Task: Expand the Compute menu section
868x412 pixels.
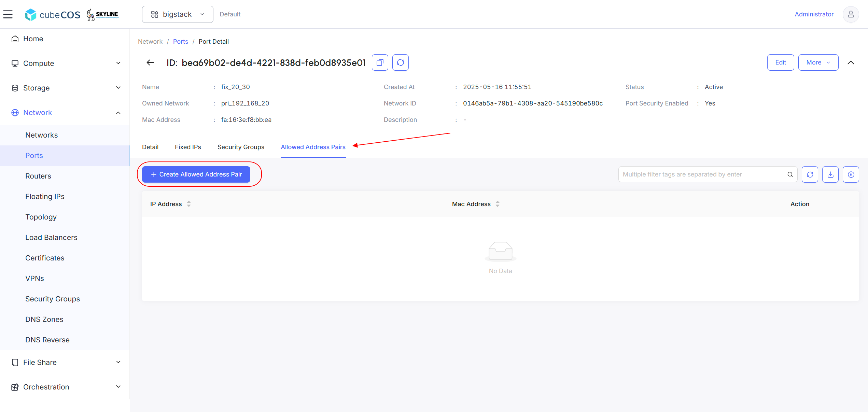Action: [x=65, y=63]
